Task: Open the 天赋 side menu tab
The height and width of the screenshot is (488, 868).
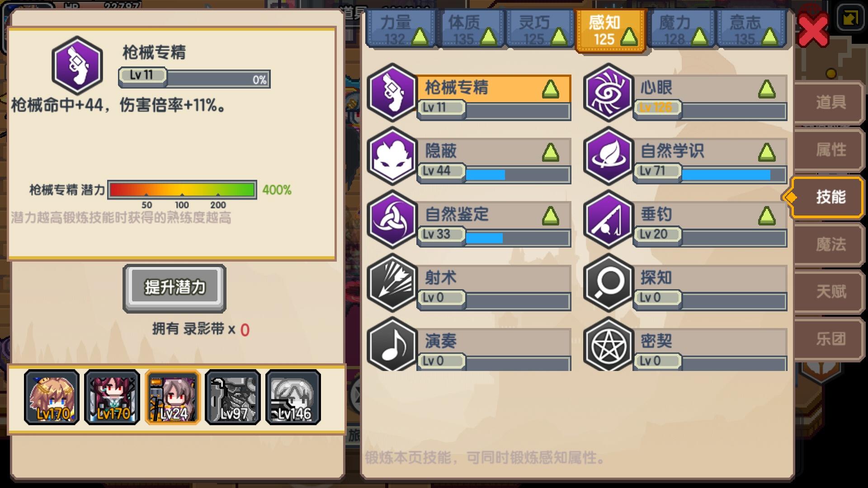Action: click(x=830, y=292)
